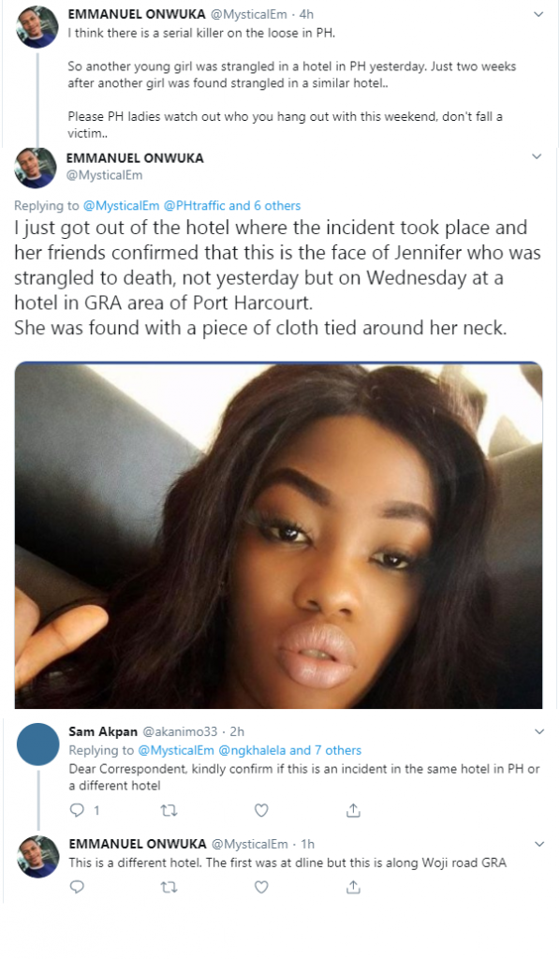
Task: Click reply icon on Sam Akpan's tweet
Action: [x=77, y=810]
